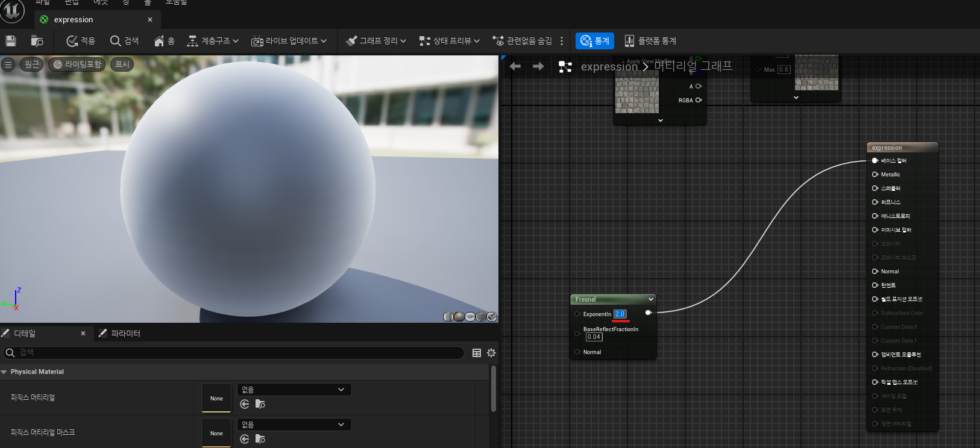980x448 pixels.
Task: Click the 스페큘러 (Specular) input pin
Action: coord(875,188)
